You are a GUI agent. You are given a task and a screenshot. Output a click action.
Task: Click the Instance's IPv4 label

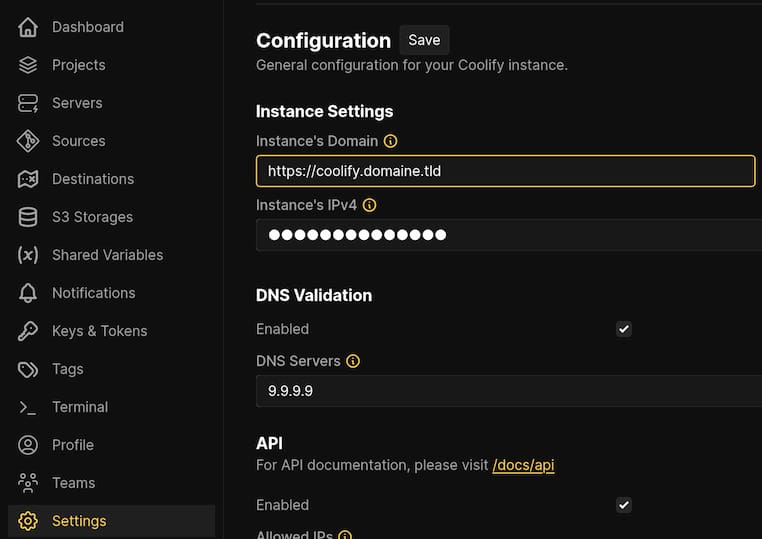306,205
